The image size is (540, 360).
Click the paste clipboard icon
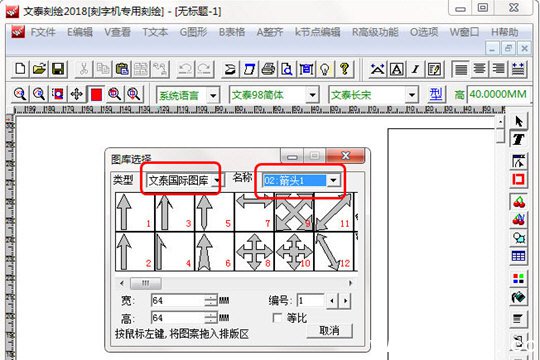pos(122,69)
